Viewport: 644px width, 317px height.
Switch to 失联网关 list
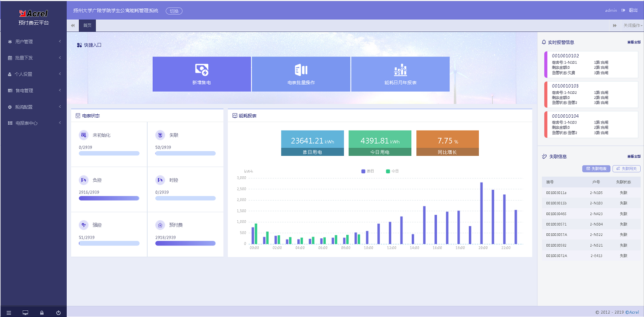(x=626, y=168)
